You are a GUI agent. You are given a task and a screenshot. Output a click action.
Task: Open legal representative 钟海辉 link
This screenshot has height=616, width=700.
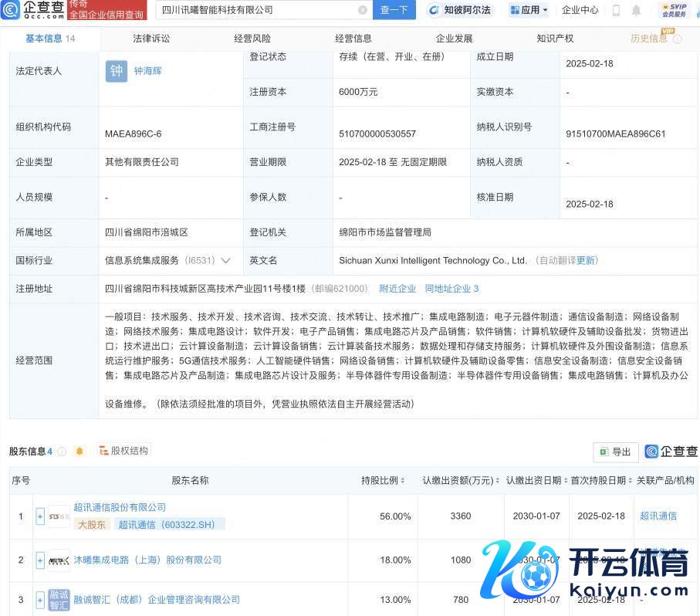(x=148, y=71)
